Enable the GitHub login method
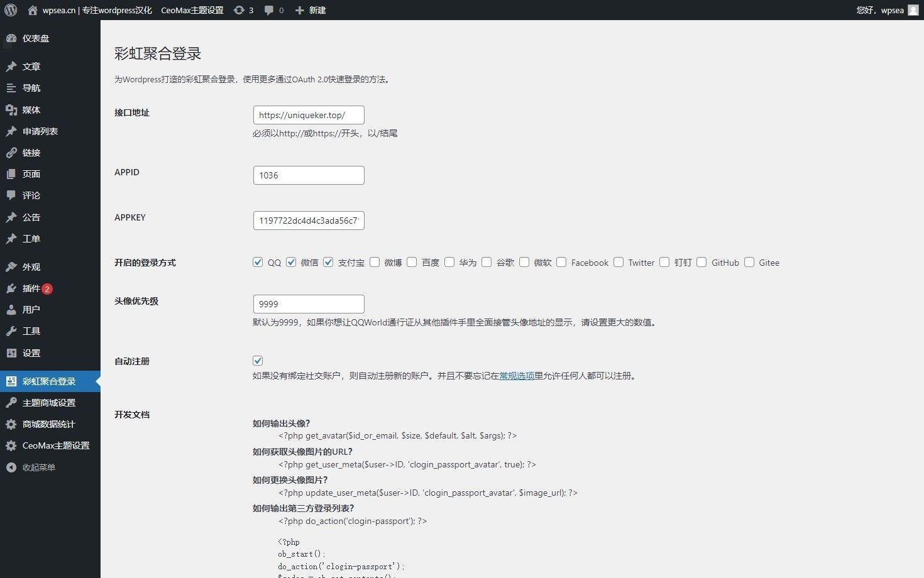The width and height of the screenshot is (924, 578). 701,262
